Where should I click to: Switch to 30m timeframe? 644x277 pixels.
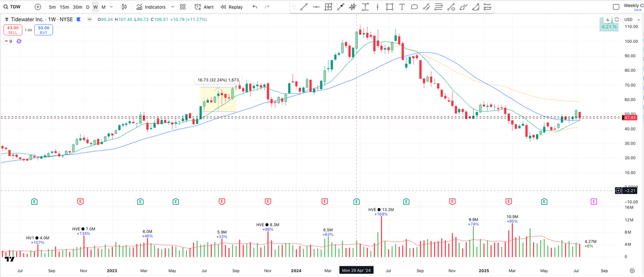78,7
